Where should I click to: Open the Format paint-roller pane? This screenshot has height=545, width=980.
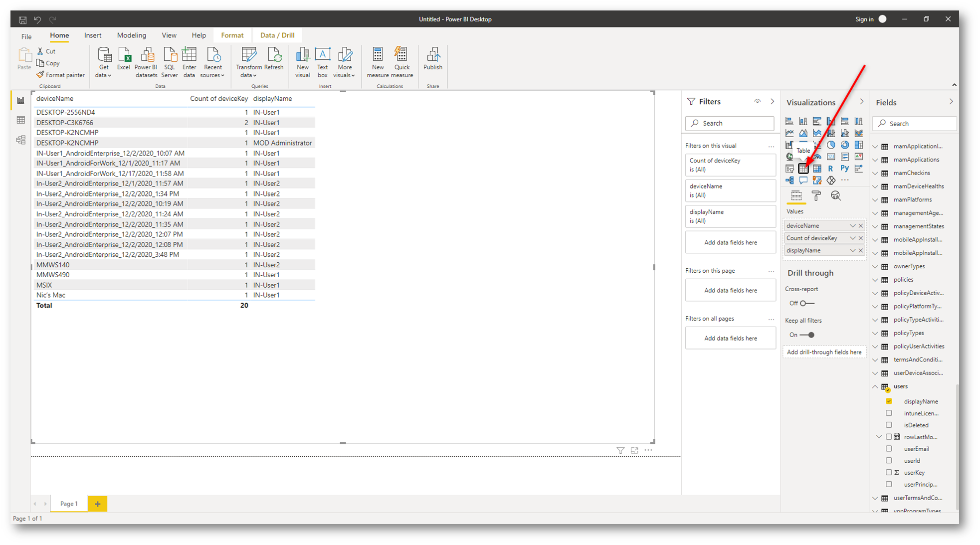pos(816,196)
